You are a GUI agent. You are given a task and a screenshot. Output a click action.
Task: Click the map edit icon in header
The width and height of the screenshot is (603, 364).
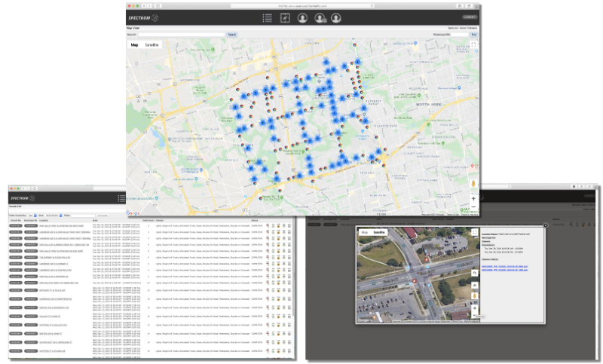click(285, 18)
